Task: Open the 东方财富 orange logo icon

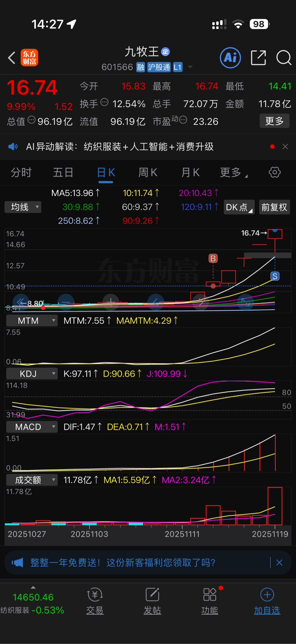Action: point(29,58)
